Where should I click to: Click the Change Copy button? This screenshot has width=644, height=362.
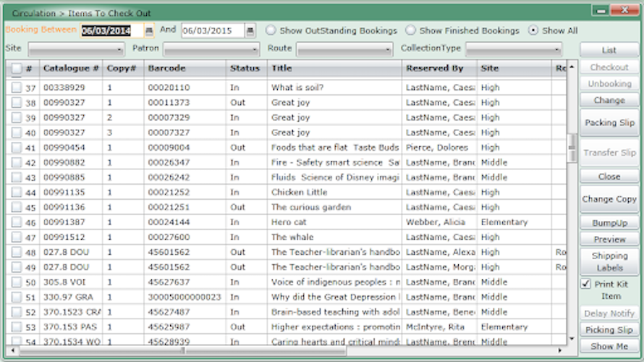pyautogui.click(x=609, y=199)
